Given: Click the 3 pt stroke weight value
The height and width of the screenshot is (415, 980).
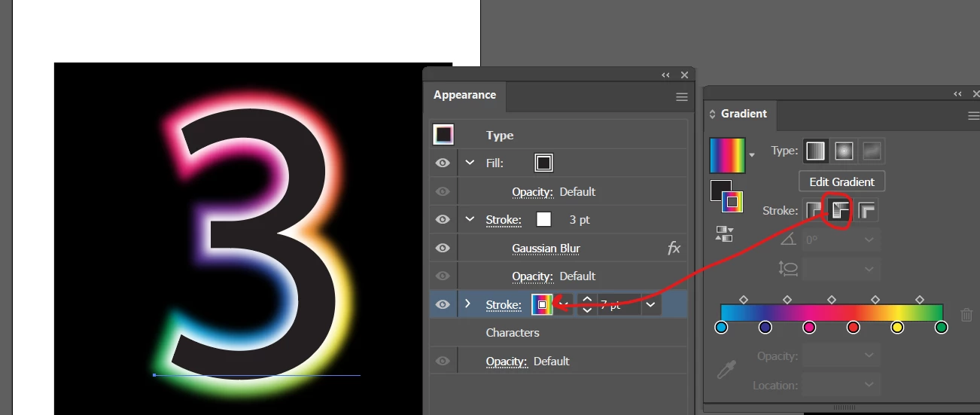Looking at the screenshot, I should pyautogui.click(x=580, y=219).
